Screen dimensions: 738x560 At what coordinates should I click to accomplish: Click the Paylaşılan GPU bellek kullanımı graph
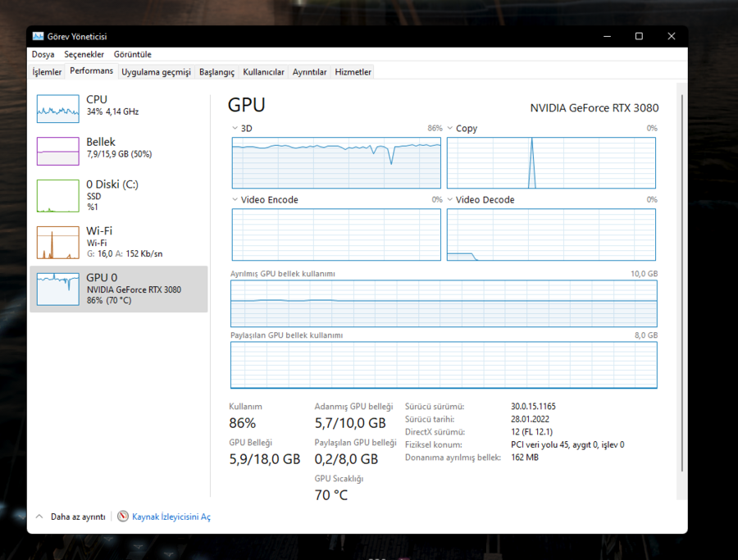pos(444,365)
